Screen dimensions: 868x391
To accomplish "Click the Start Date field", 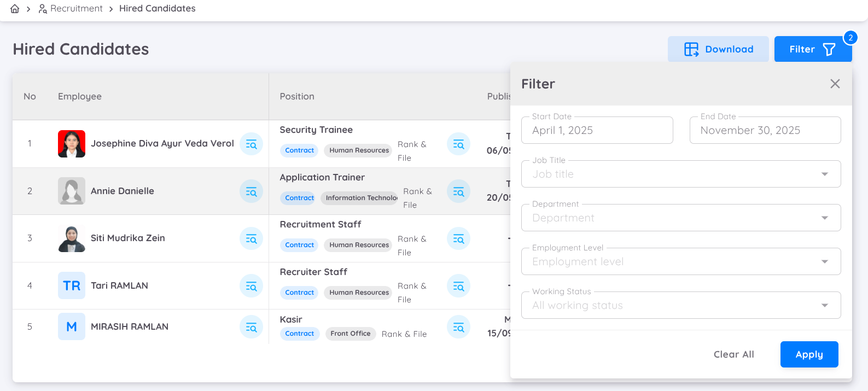I will (597, 131).
